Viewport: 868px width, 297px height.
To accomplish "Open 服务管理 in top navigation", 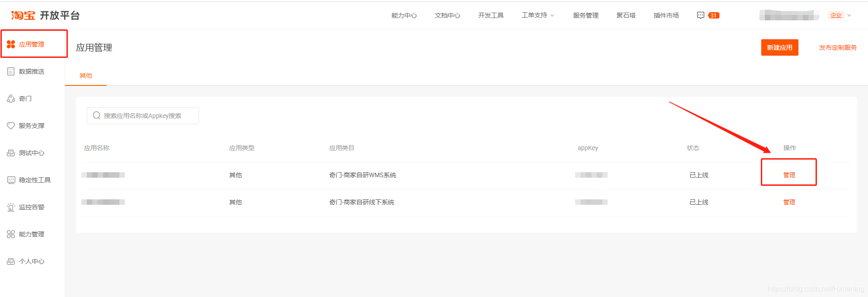I will (586, 15).
